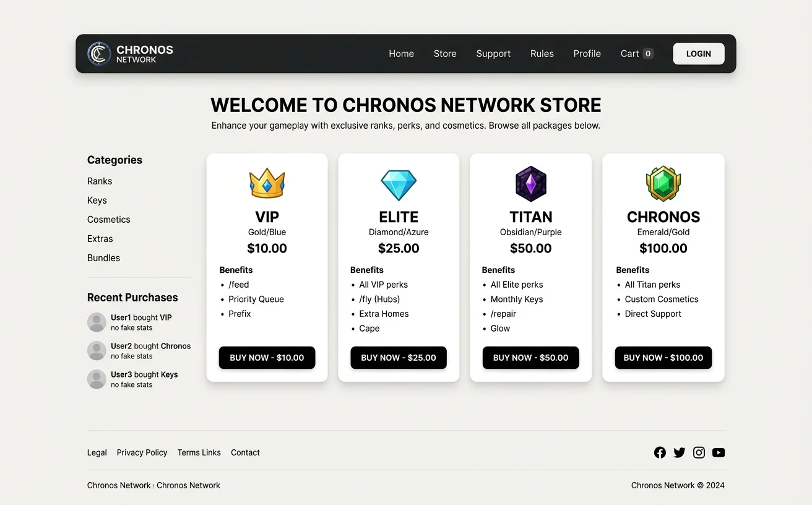Click the Elite blue diamond icon
812x505 pixels.
(399, 185)
